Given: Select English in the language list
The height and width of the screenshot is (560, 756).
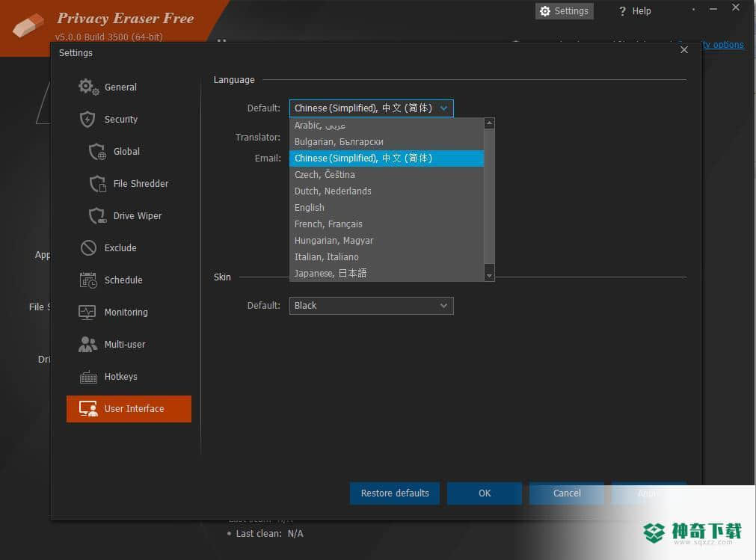Looking at the screenshot, I should pyautogui.click(x=387, y=207).
